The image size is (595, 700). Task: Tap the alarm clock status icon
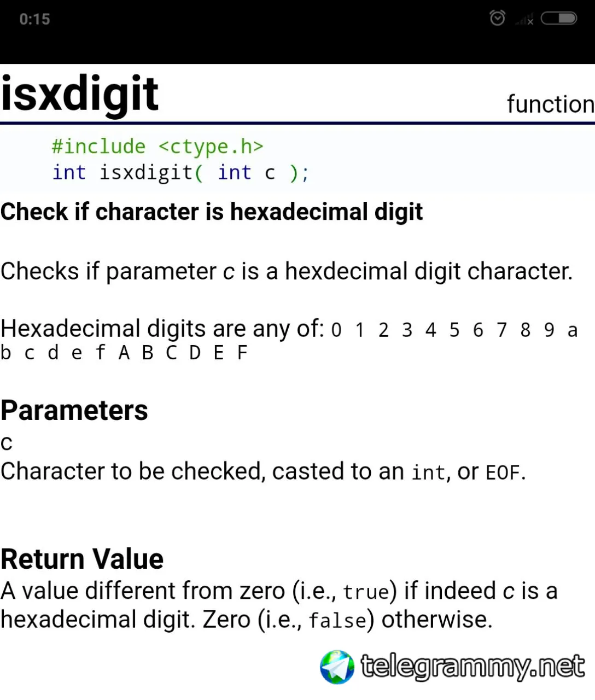[x=497, y=18]
